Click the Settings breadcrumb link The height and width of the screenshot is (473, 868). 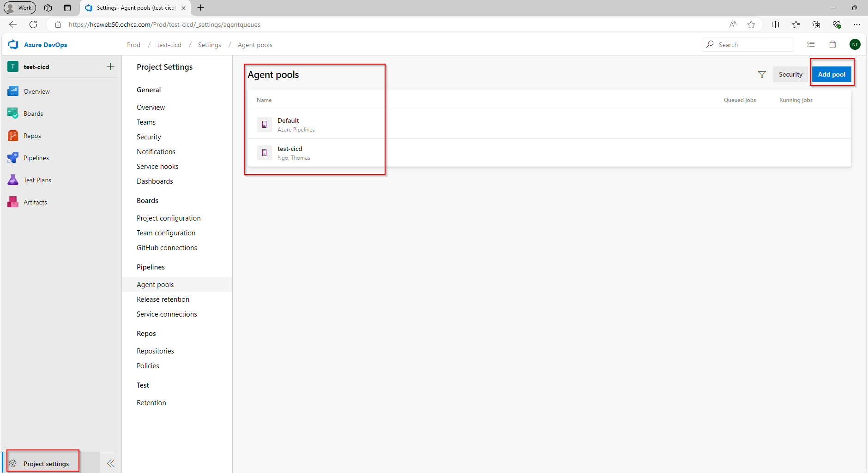click(210, 45)
